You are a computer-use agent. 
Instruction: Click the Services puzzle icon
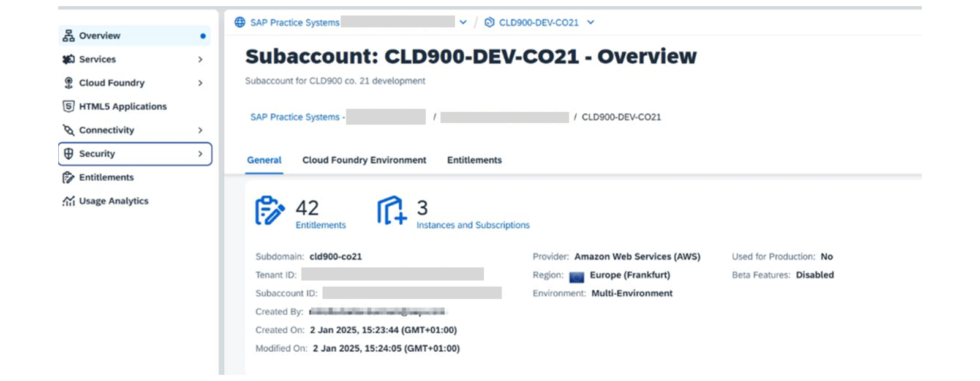click(69, 59)
